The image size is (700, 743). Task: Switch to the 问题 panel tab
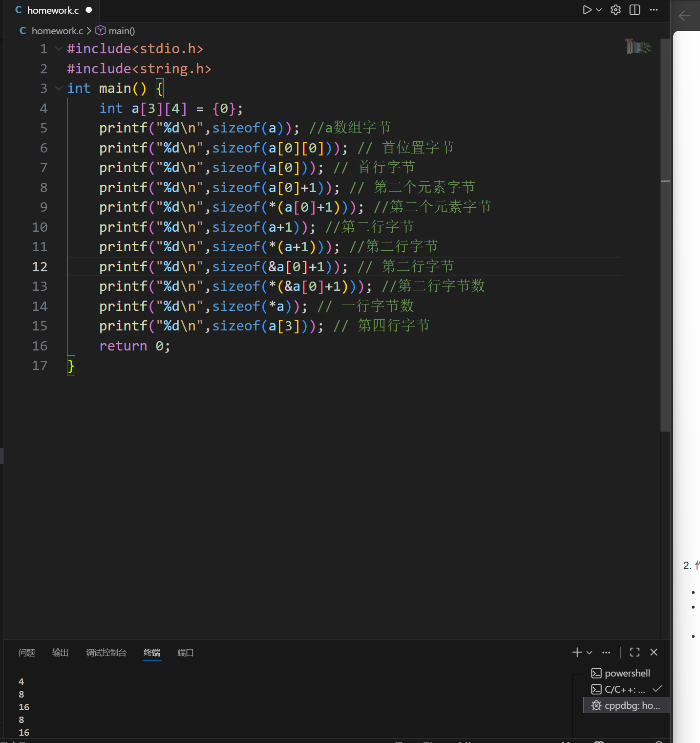[27, 653]
